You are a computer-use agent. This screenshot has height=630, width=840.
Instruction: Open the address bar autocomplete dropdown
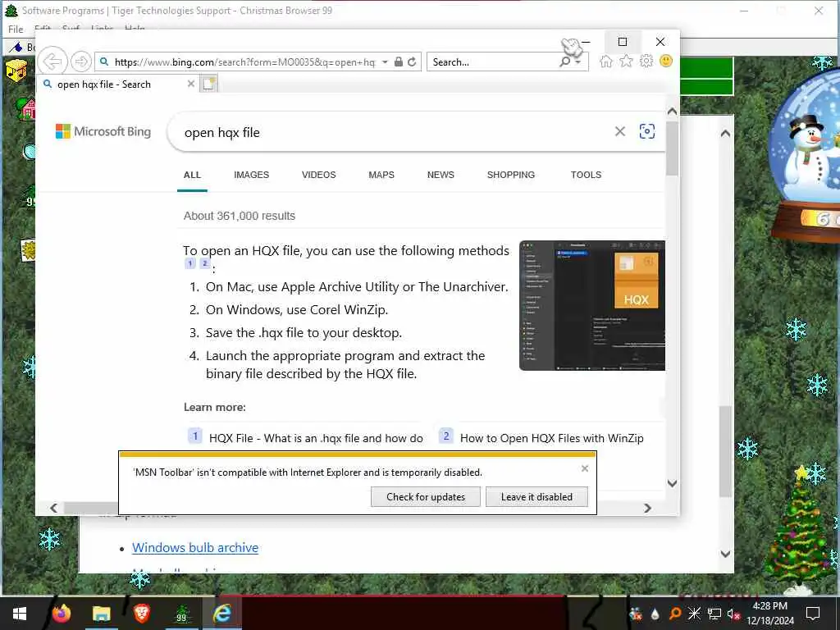[x=385, y=62]
